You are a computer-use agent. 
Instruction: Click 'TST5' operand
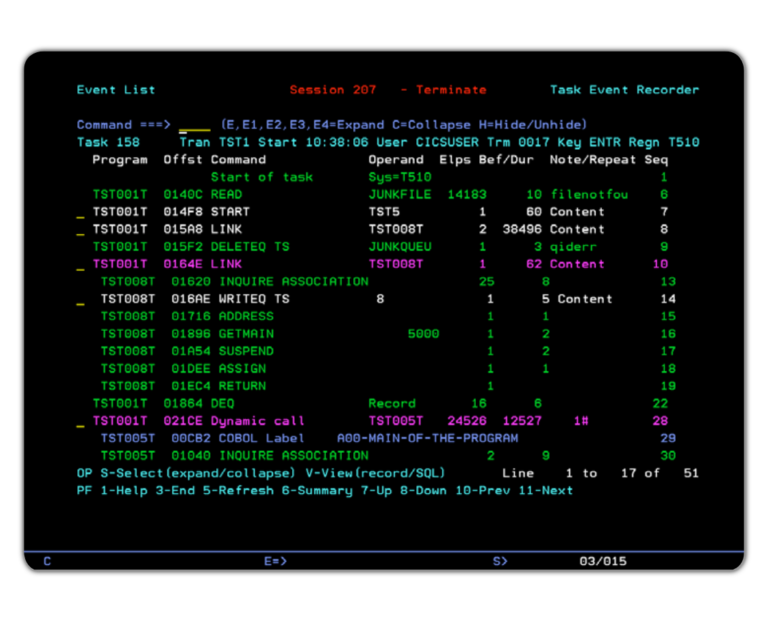[x=384, y=212]
